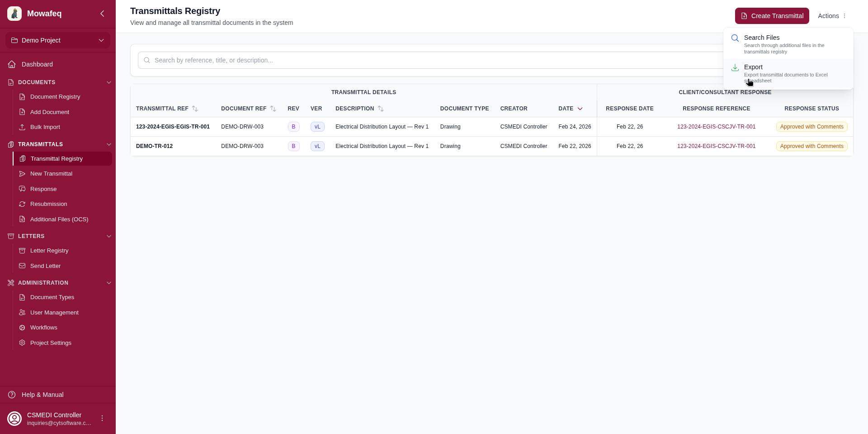
Task: Open Dashboard from the sidebar
Action: [37, 64]
